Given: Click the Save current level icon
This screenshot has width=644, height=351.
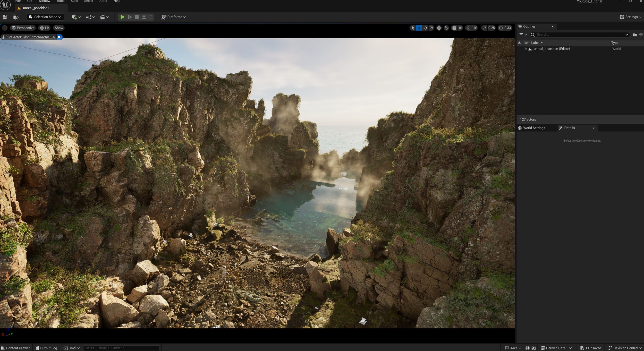Looking at the screenshot, I should click(5, 17).
